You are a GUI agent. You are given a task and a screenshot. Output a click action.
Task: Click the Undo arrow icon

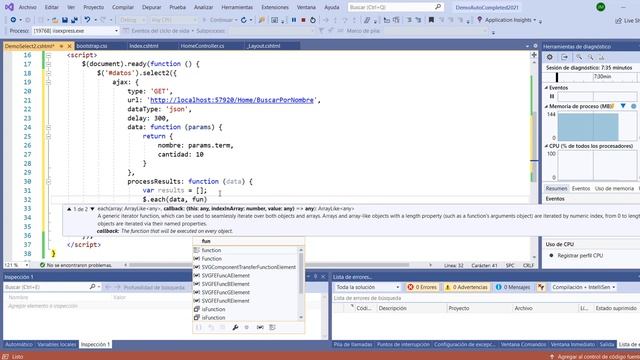pos(87,20)
